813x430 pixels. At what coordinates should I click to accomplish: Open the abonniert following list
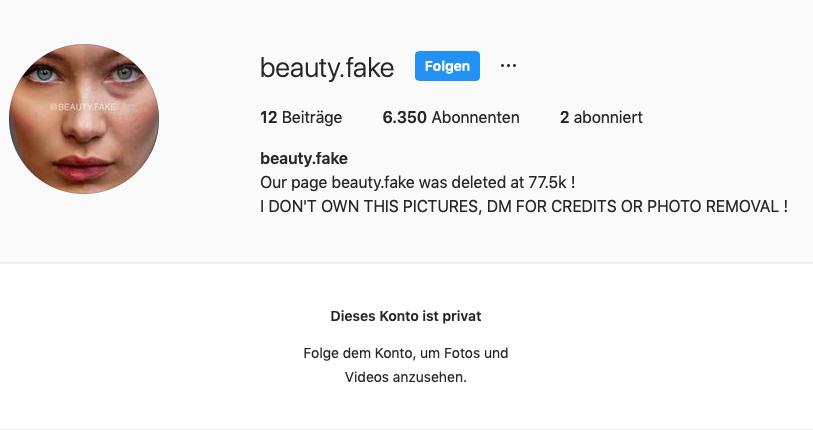click(609, 117)
